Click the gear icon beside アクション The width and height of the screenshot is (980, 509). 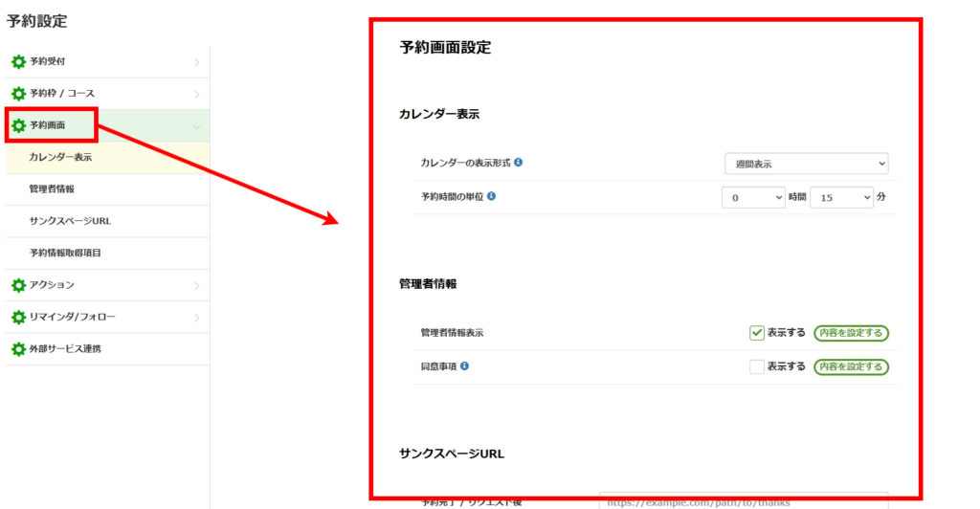tap(18, 285)
